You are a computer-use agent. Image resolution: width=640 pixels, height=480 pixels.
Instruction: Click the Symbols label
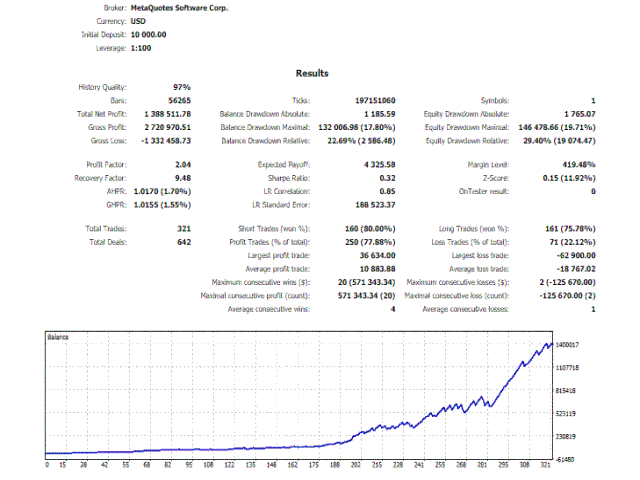pyautogui.click(x=495, y=100)
